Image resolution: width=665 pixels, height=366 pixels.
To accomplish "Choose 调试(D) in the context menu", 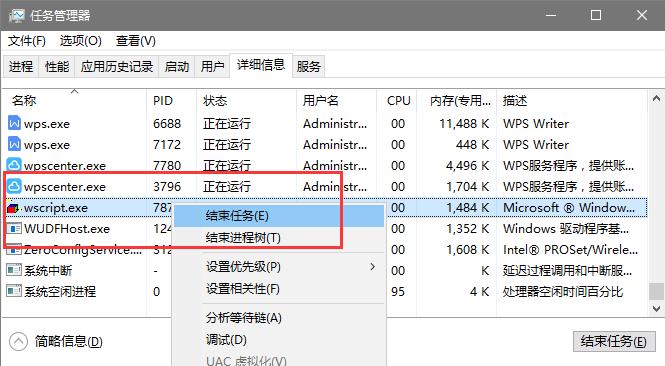I will point(279,340).
